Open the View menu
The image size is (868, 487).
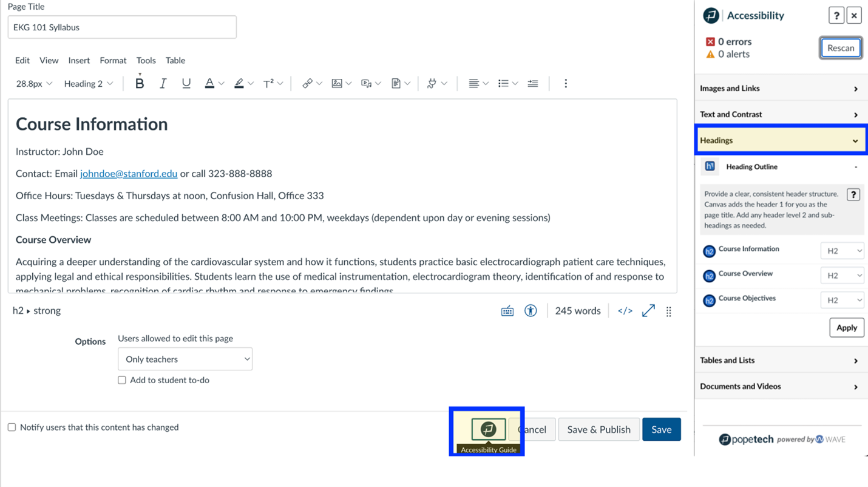(x=49, y=61)
